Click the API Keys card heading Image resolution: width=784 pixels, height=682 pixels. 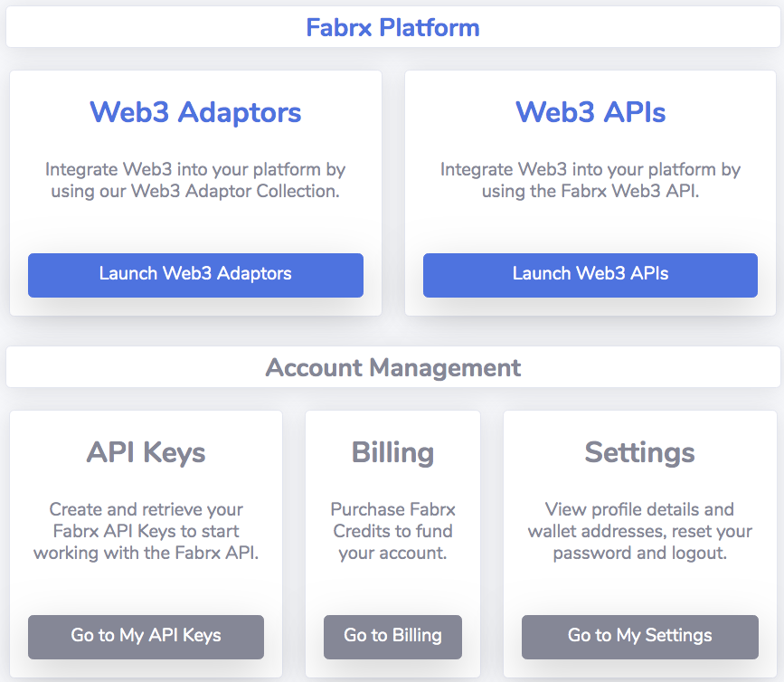[x=146, y=452]
